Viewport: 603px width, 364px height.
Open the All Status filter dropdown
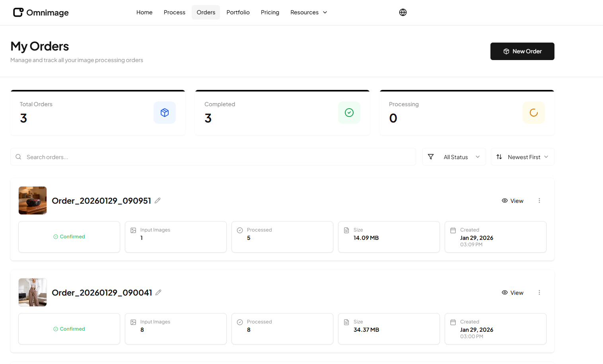point(454,157)
